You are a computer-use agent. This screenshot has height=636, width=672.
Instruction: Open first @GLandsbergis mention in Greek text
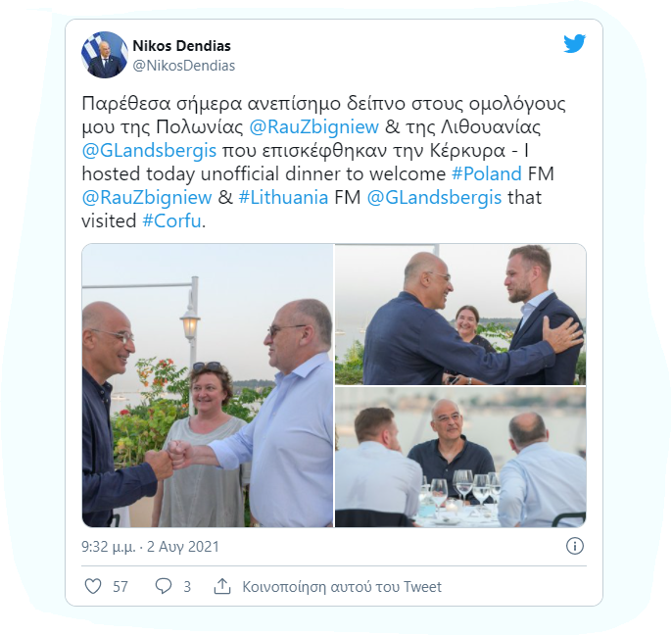click(x=149, y=151)
